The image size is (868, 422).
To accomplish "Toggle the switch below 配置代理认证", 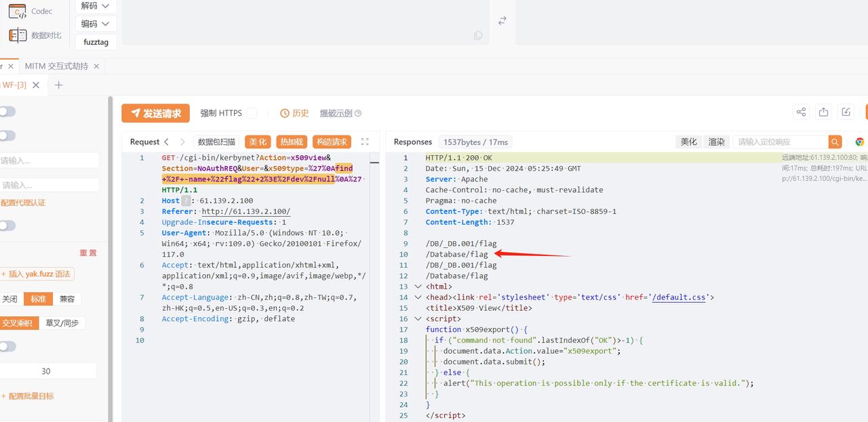I will (7, 226).
